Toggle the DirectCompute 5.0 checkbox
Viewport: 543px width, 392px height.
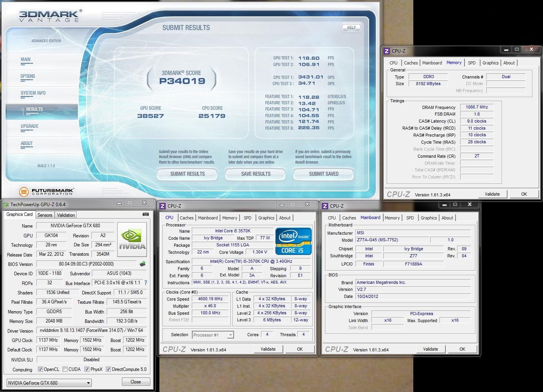click(108, 369)
